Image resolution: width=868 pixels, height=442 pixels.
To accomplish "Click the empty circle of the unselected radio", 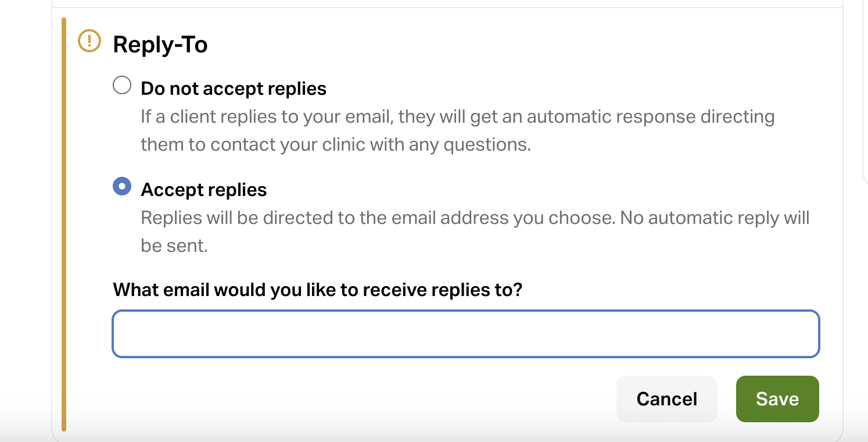I will click(x=122, y=85).
